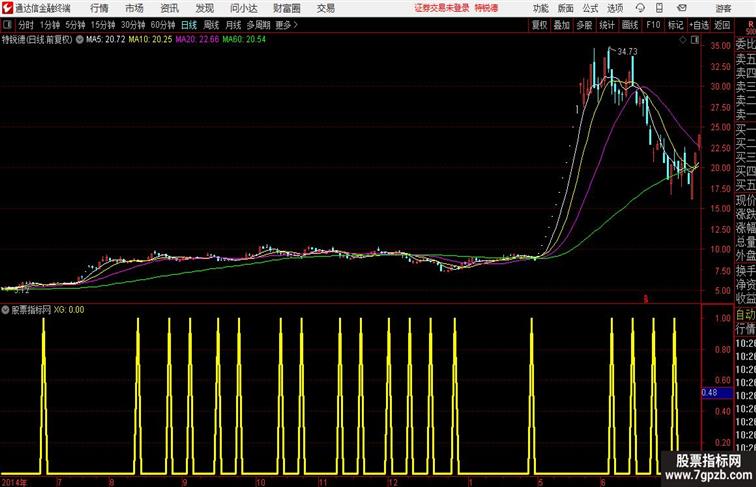Open the F10 company info button
This screenshot has width=756, height=487.
[653, 25]
